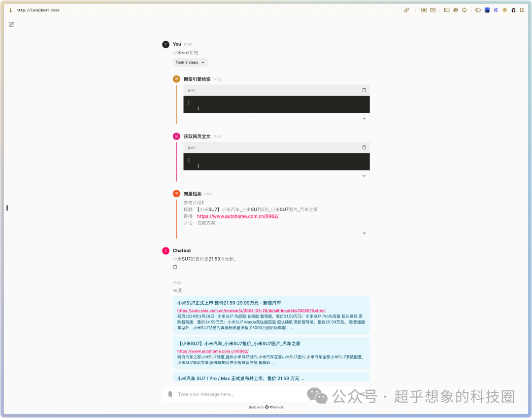Open the terminal console icon in toolbar
Image resolution: width=532 pixels, height=418 pixels.
(x=447, y=10)
